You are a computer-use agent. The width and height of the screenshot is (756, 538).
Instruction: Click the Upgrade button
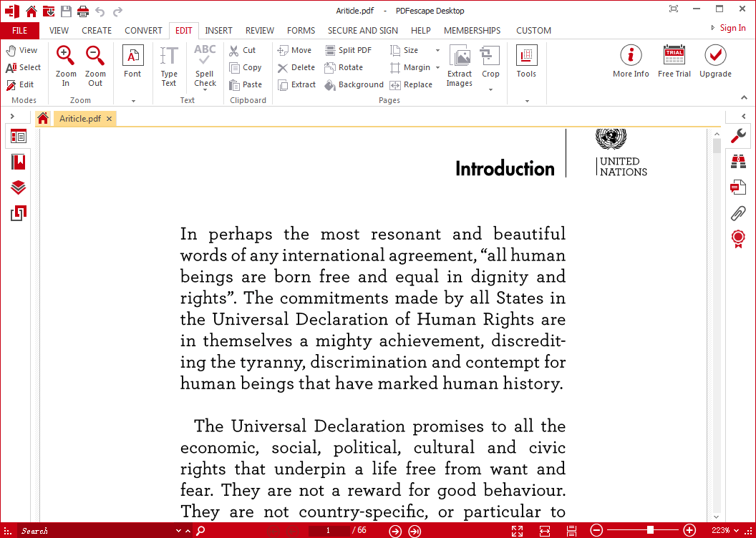(715, 61)
